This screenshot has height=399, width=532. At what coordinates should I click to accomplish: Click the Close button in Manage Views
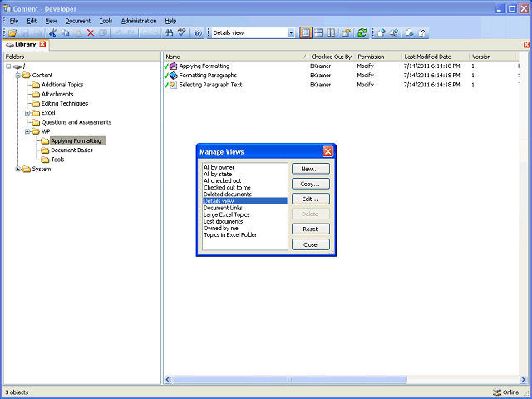(310, 244)
